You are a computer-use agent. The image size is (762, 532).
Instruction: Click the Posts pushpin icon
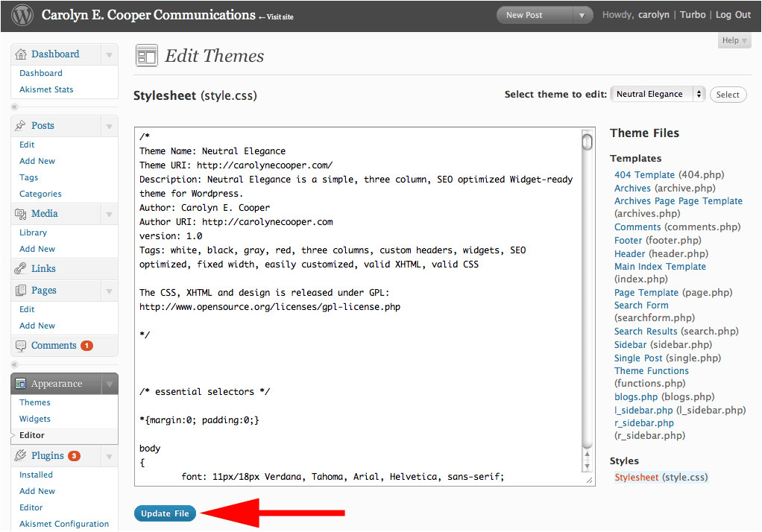pyautogui.click(x=20, y=125)
